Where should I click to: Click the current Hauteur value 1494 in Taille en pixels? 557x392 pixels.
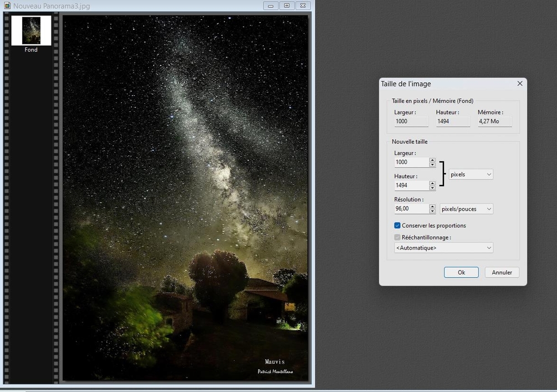(x=453, y=121)
